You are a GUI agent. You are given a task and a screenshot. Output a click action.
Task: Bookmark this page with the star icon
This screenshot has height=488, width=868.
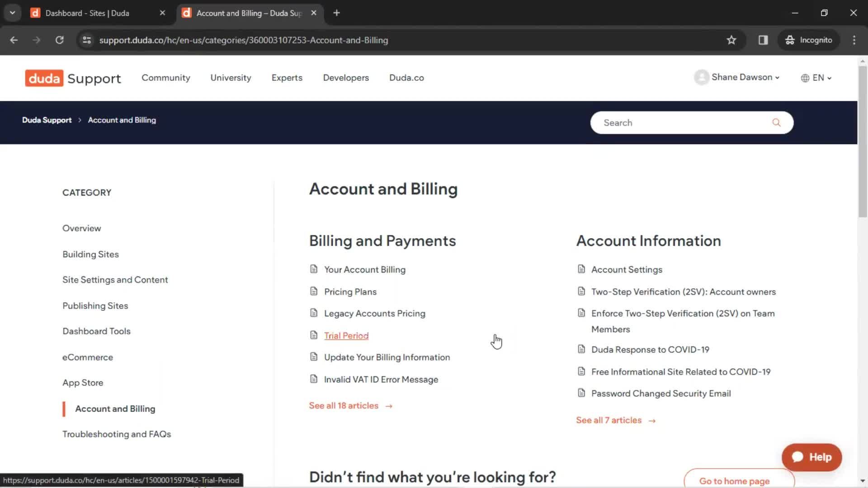point(731,40)
